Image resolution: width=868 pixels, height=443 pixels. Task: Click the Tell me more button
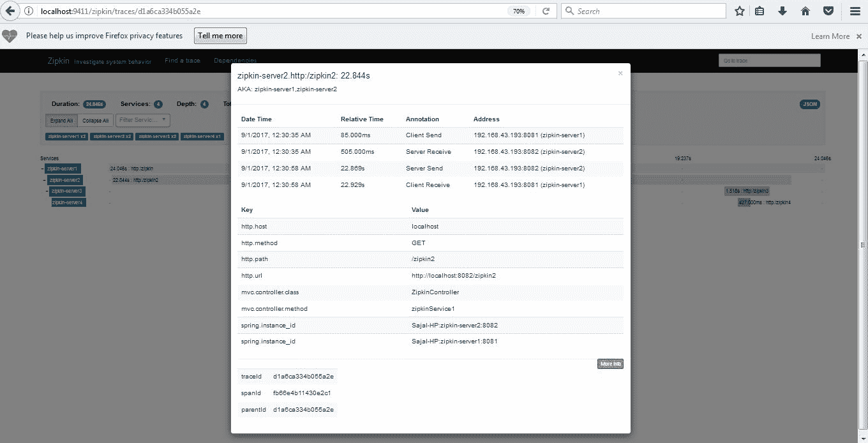tap(220, 36)
